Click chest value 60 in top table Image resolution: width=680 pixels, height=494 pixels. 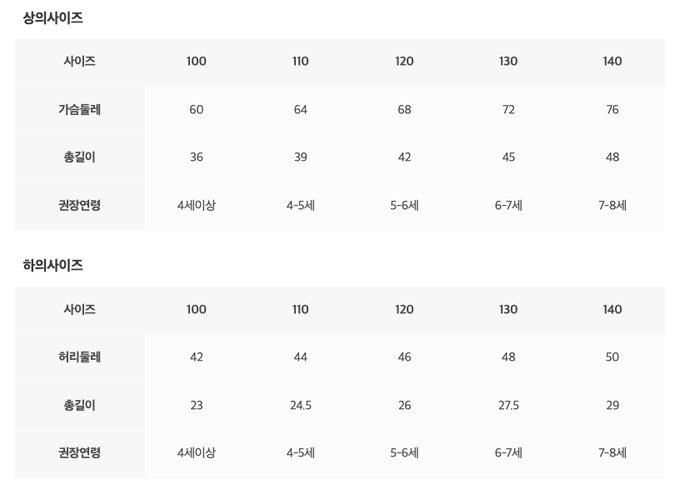196,109
